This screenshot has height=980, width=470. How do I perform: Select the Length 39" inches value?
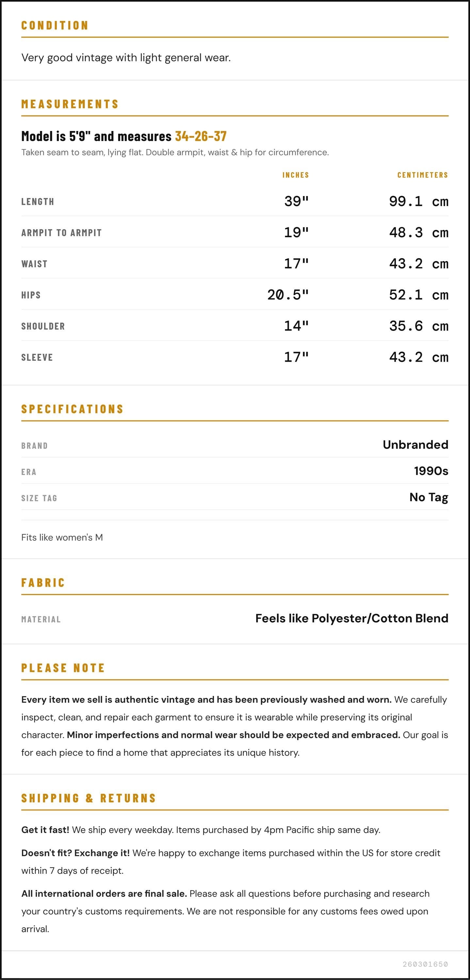coord(296,201)
